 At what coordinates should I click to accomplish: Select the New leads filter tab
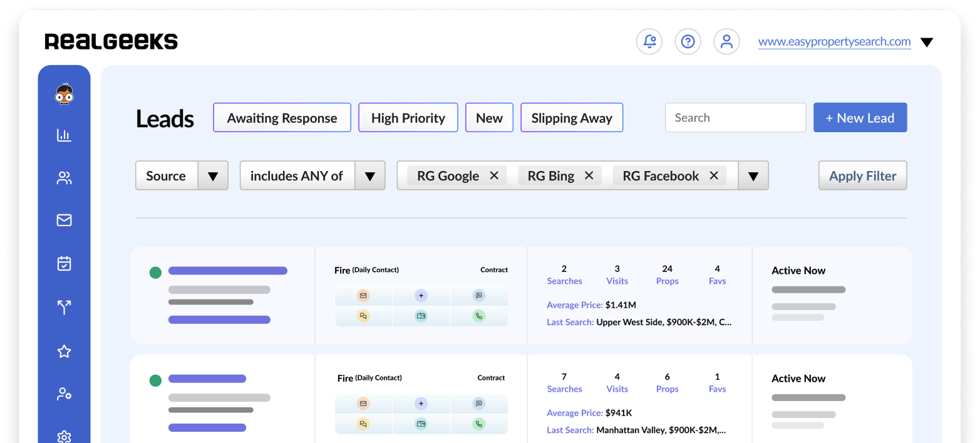coord(489,117)
